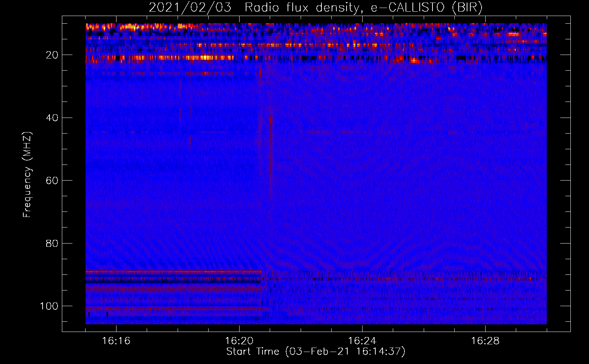The height and width of the screenshot is (364, 589).
Task: Click the short red streak near 16:18 at 40 MHz
Action: tap(179, 115)
